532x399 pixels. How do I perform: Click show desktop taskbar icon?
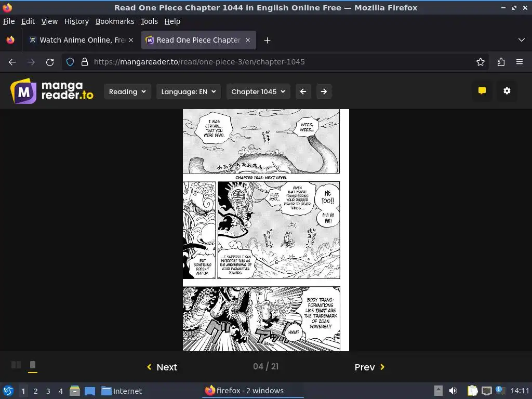pyautogui.click(x=90, y=391)
